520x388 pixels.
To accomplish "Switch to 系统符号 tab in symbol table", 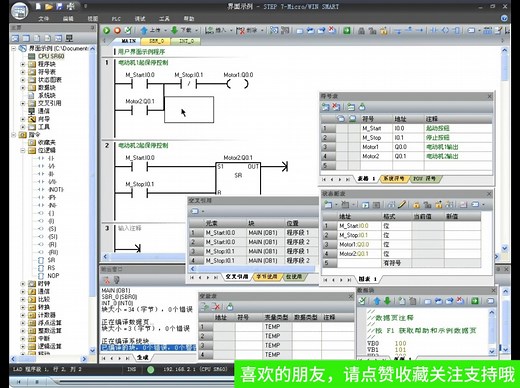I will 394,179.
